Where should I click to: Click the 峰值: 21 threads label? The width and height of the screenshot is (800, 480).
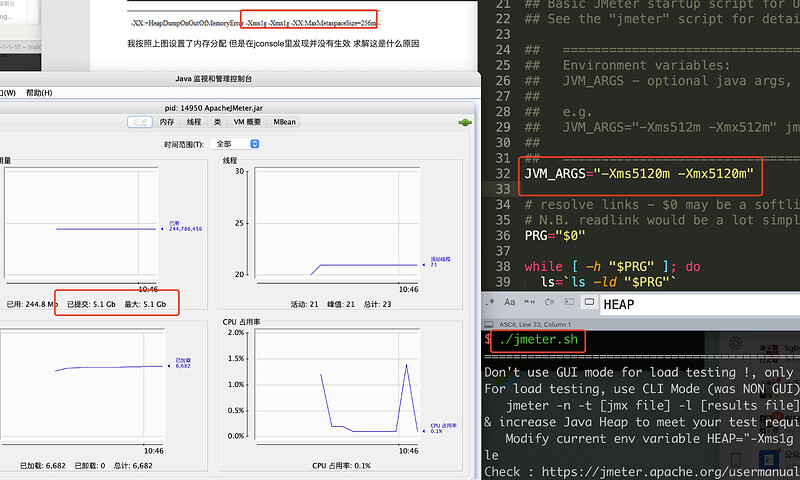[341, 304]
